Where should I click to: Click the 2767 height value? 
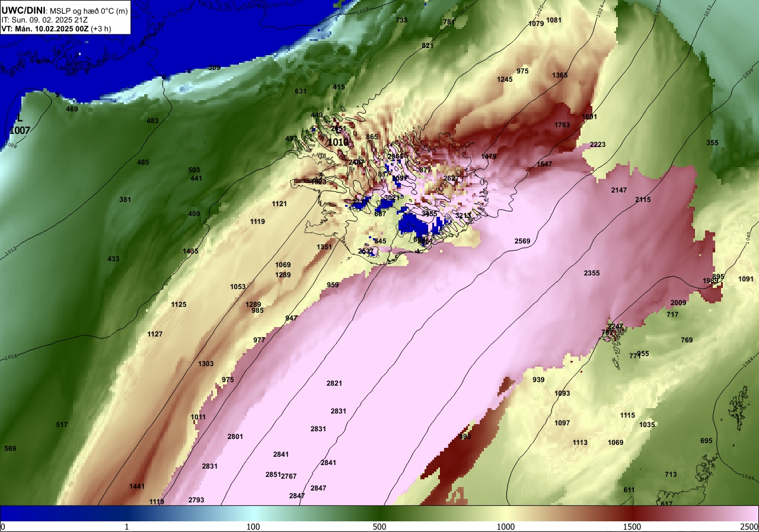(289, 476)
